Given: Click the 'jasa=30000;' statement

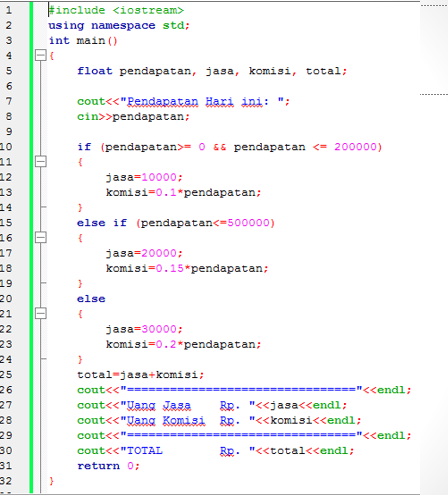Looking at the screenshot, I should click(x=144, y=329).
